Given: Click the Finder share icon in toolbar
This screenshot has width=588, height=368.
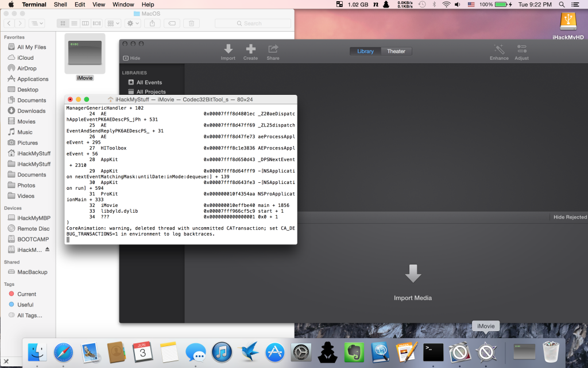Looking at the screenshot, I should pyautogui.click(x=152, y=24).
